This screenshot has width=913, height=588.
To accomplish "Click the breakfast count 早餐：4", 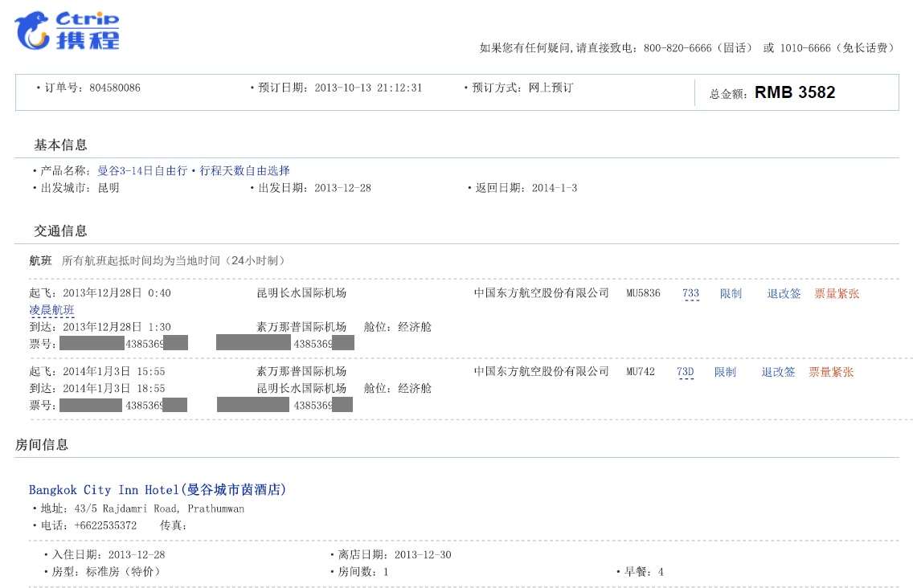I will click(x=644, y=572).
